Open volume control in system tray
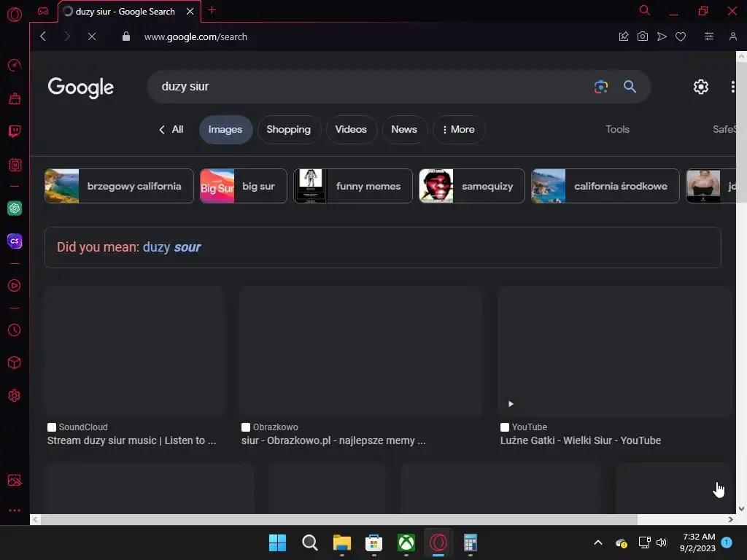 tap(662, 542)
